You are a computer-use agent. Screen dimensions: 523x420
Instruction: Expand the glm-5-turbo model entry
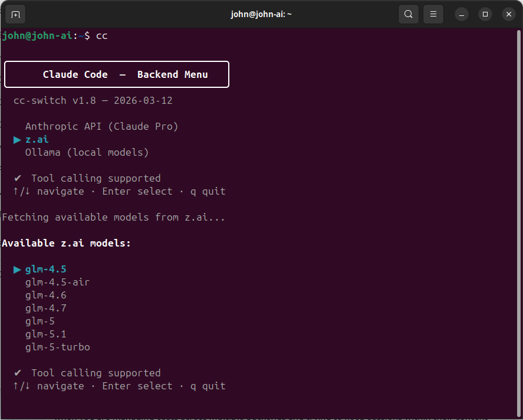pyautogui.click(x=57, y=347)
